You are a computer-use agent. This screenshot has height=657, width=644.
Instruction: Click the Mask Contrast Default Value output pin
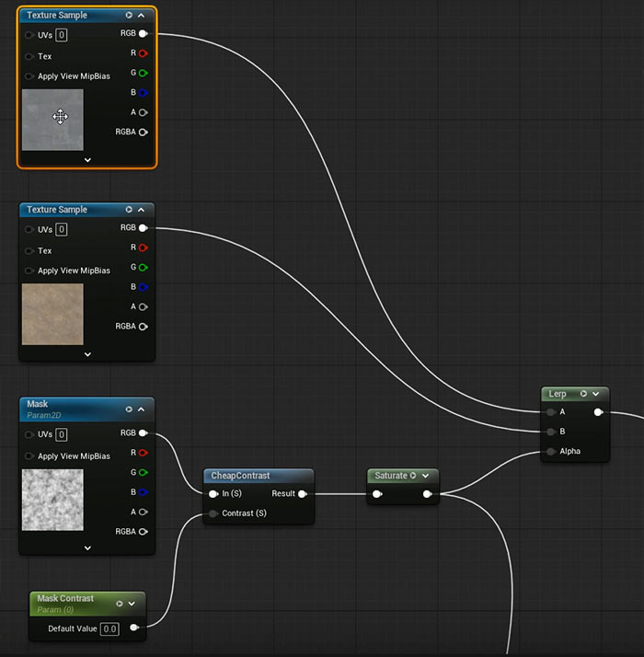pos(134,628)
